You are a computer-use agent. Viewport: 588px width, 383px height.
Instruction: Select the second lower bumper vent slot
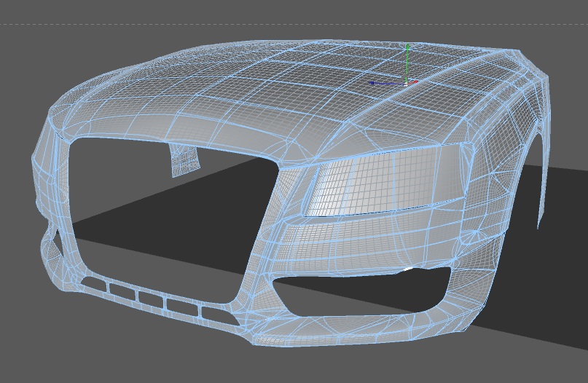tap(122, 292)
